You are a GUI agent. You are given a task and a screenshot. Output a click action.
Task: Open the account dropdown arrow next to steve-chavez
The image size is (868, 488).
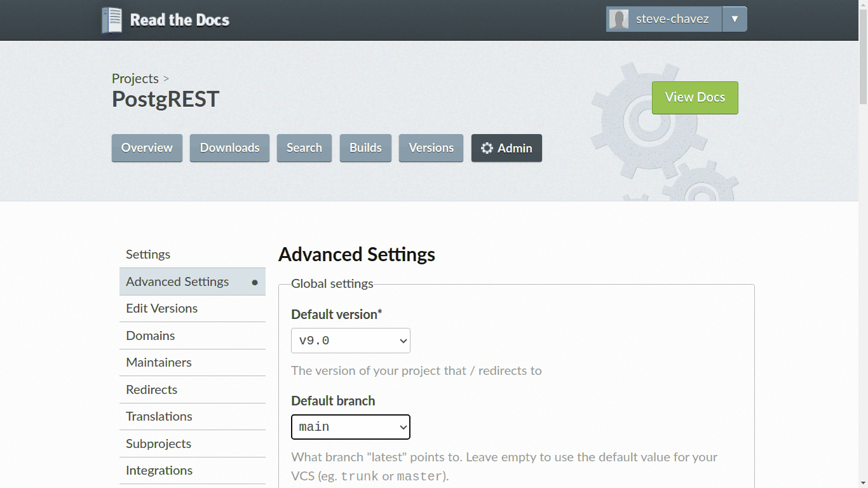[735, 18]
